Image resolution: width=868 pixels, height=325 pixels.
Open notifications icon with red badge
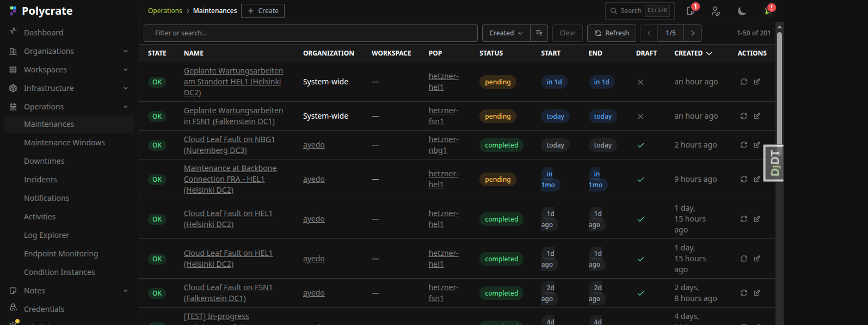click(691, 11)
